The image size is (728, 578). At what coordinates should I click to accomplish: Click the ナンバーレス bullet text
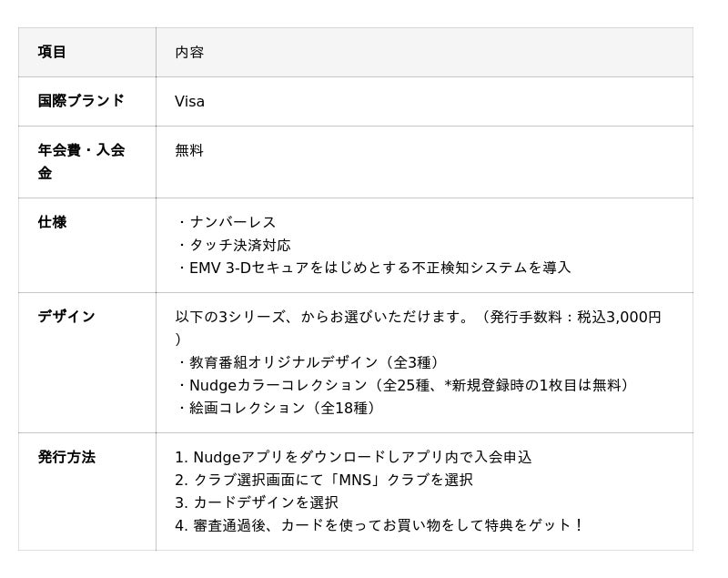(232, 222)
